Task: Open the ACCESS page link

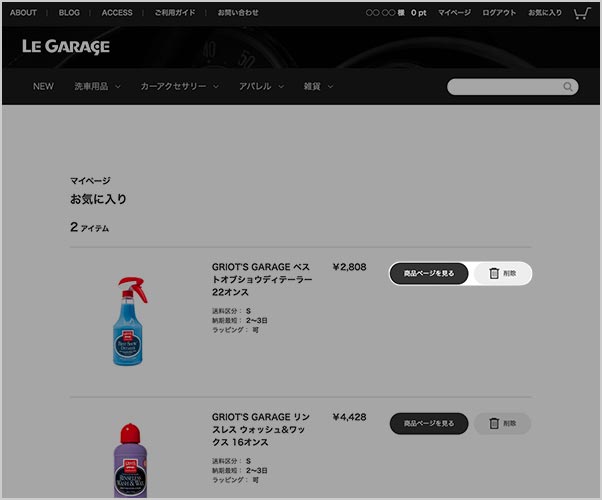Action: (x=117, y=13)
